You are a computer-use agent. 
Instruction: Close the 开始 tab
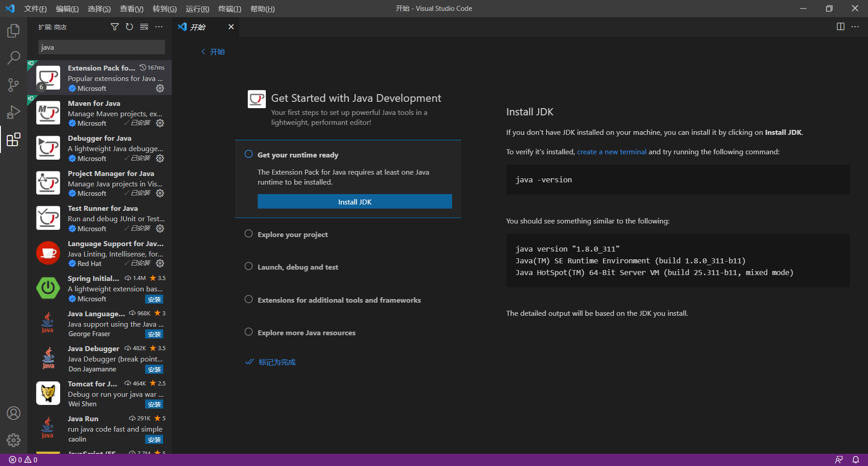(x=231, y=27)
